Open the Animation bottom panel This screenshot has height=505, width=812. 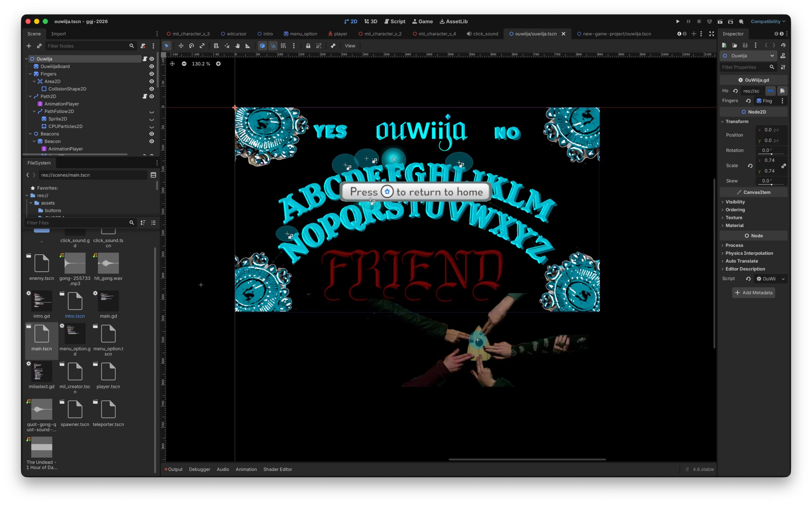[x=246, y=469]
